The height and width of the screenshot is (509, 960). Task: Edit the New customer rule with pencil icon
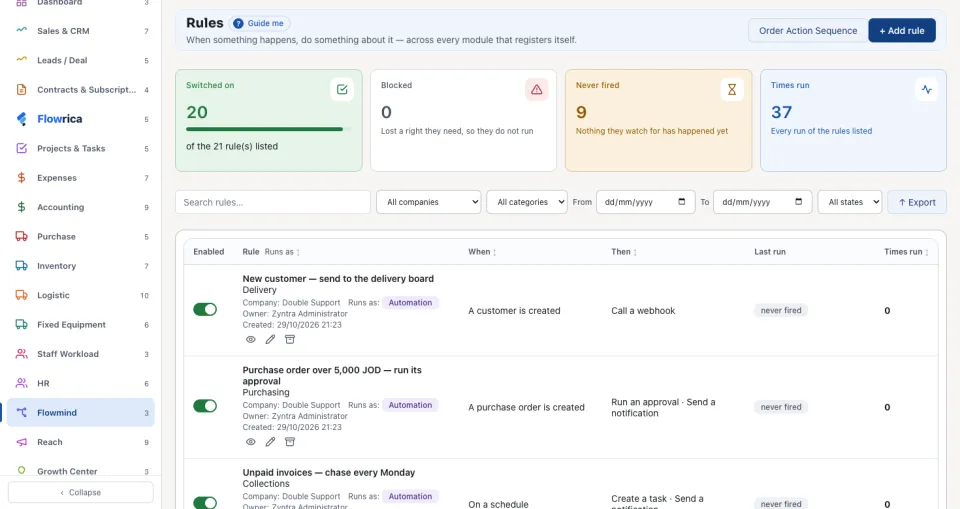270,339
